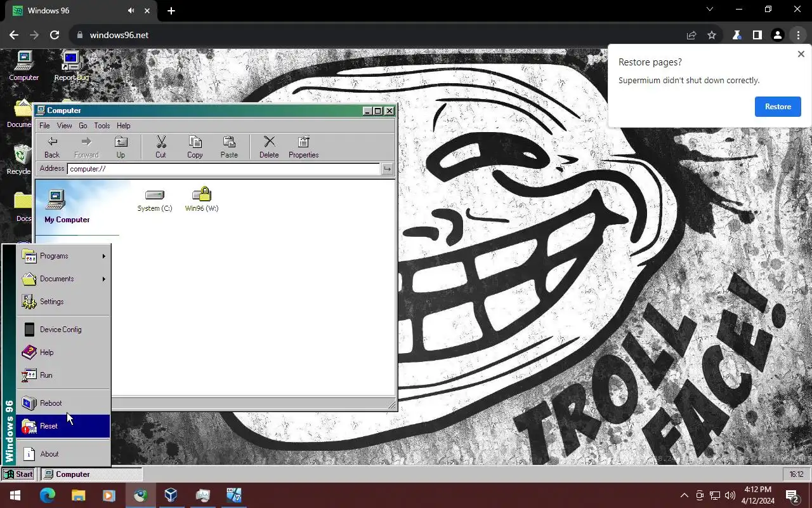Open Help in the Start menu
Viewport: 812px width, 508px height.
[x=63, y=352]
